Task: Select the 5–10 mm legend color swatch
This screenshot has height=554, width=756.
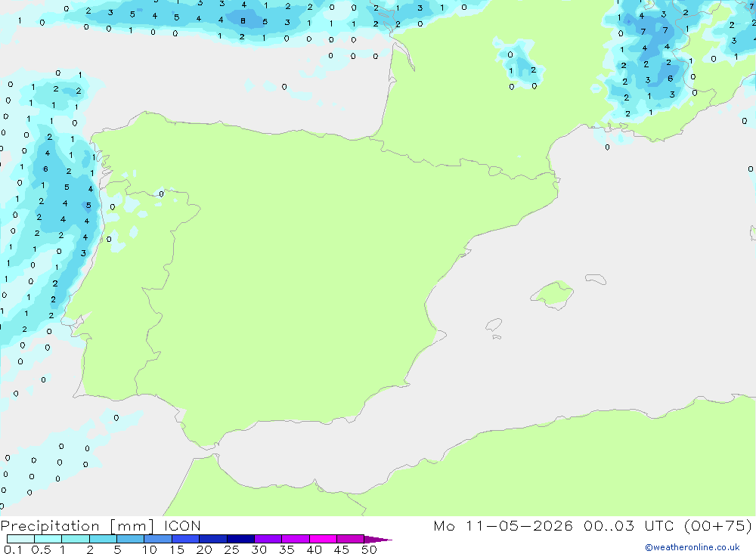Action: (x=131, y=539)
